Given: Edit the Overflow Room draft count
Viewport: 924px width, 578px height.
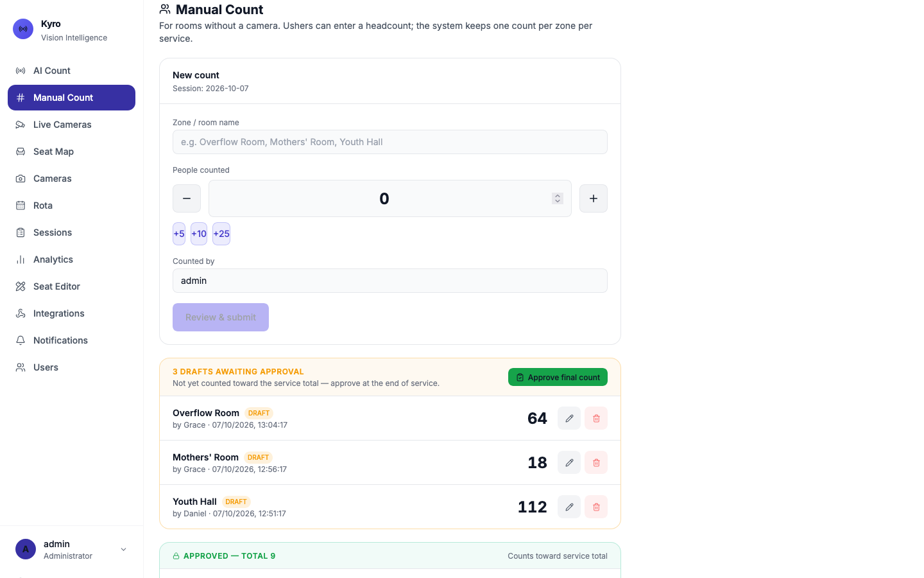Looking at the screenshot, I should [x=569, y=418].
